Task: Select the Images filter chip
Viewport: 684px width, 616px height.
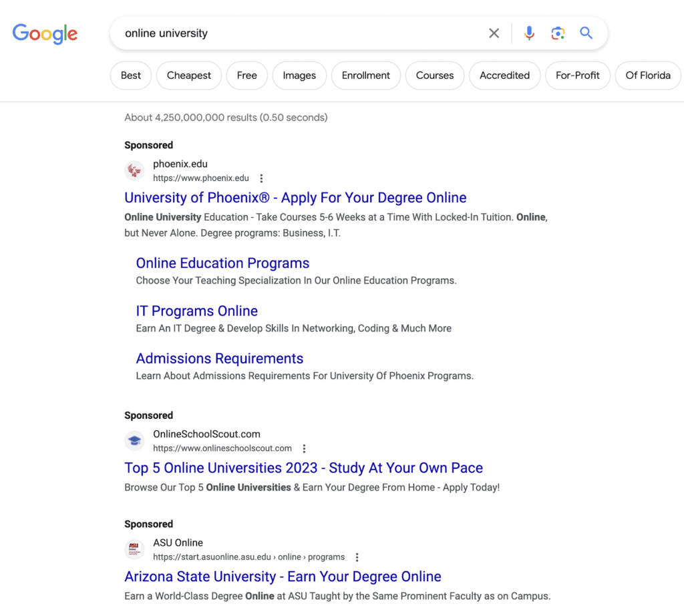Action: click(x=299, y=75)
